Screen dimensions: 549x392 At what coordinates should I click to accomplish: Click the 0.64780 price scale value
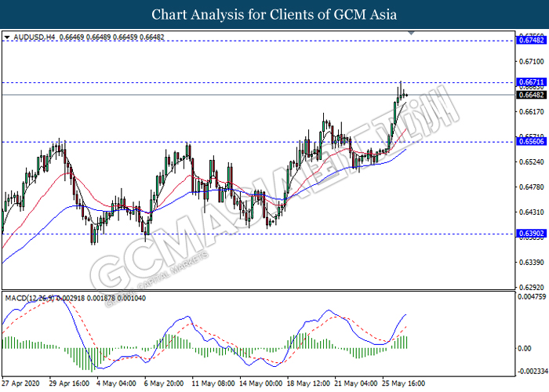(x=532, y=187)
